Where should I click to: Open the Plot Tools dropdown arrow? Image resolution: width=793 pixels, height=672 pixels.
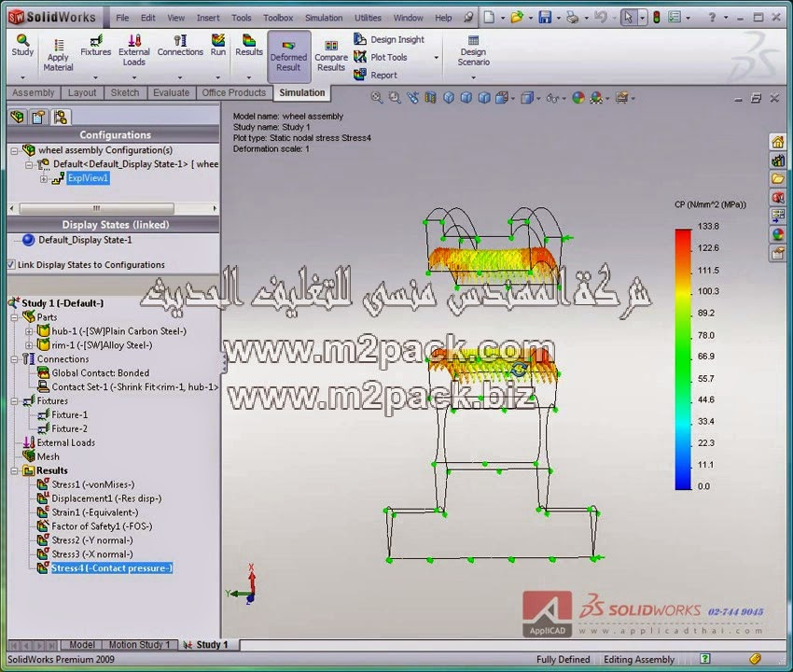coord(436,58)
